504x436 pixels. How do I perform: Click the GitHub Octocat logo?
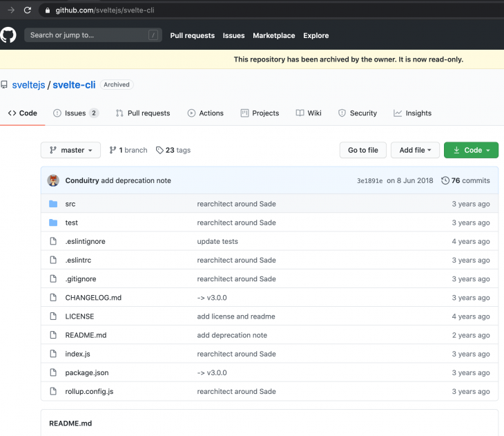click(x=8, y=35)
